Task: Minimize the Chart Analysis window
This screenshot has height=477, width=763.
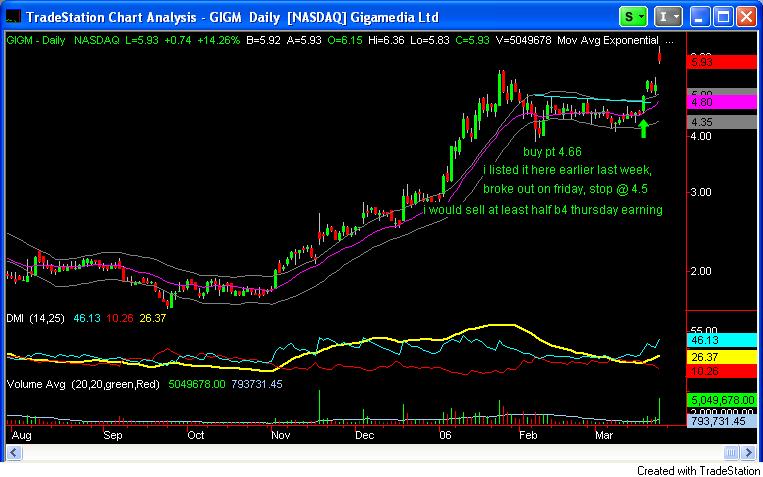Action: pyautogui.click(x=700, y=17)
